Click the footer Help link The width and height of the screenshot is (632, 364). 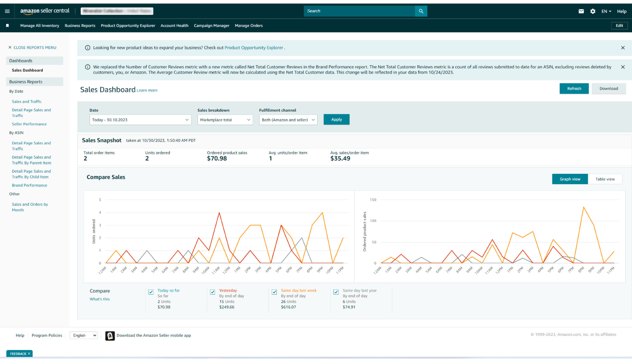coord(20,335)
